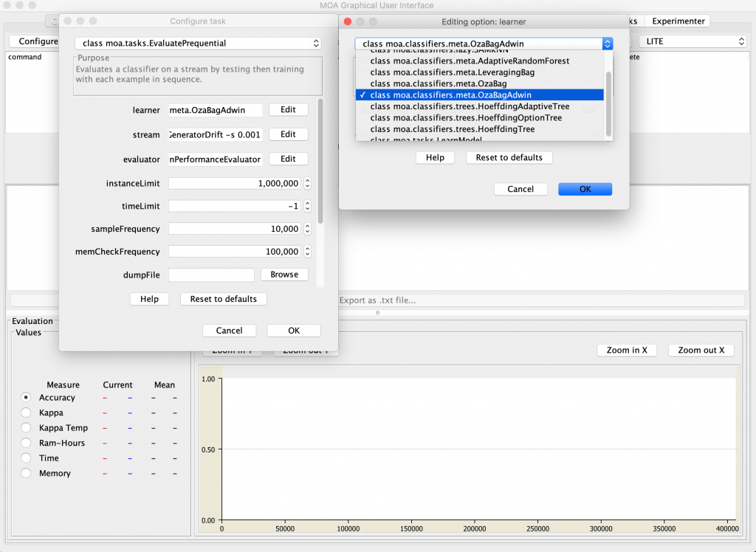Choose meta.LeveragingBag from the list

click(x=479, y=72)
